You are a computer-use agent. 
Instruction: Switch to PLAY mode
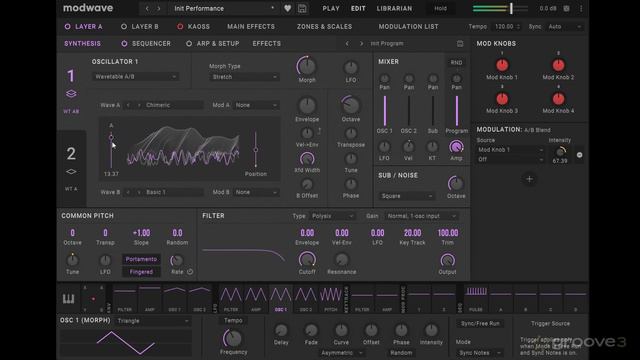331,9
